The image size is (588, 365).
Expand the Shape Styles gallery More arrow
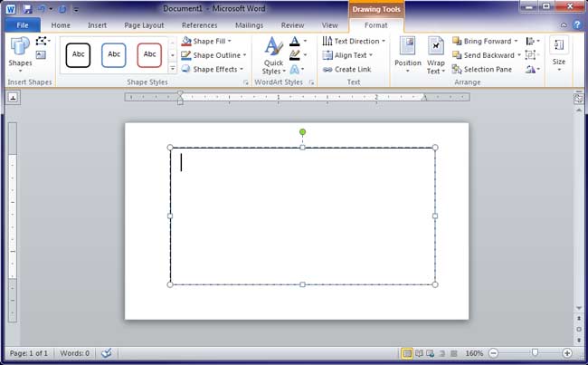pyautogui.click(x=173, y=69)
